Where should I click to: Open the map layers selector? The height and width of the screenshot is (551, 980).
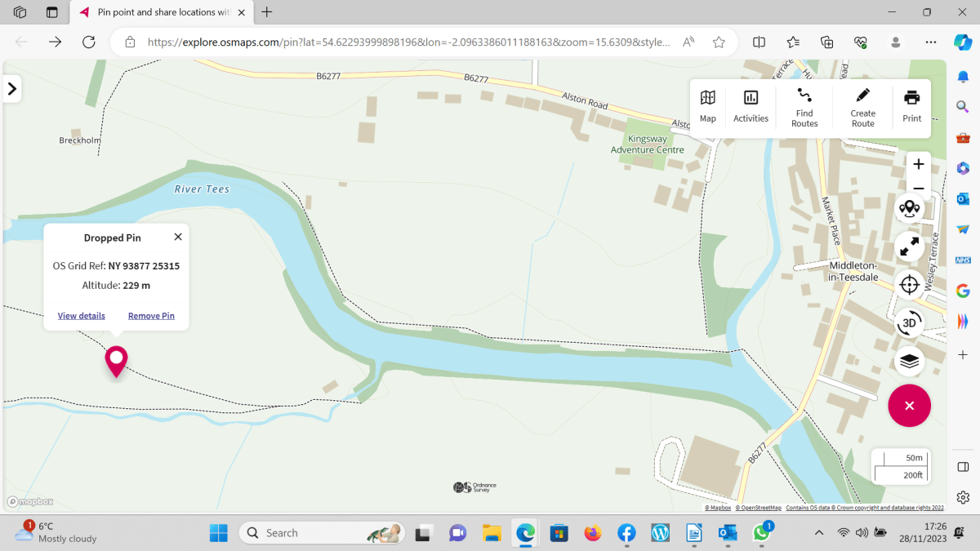click(x=909, y=361)
